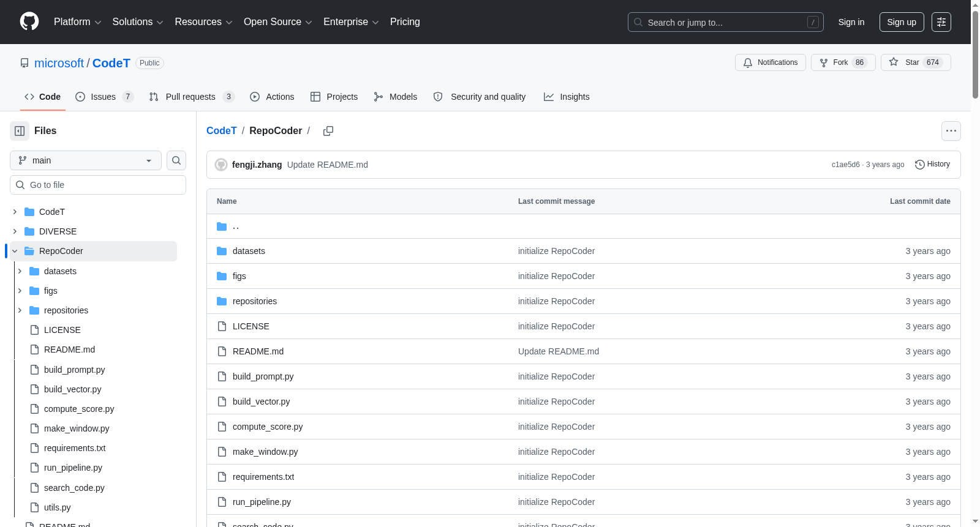
Task: Star the CodeT repository
Action: click(x=916, y=62)
